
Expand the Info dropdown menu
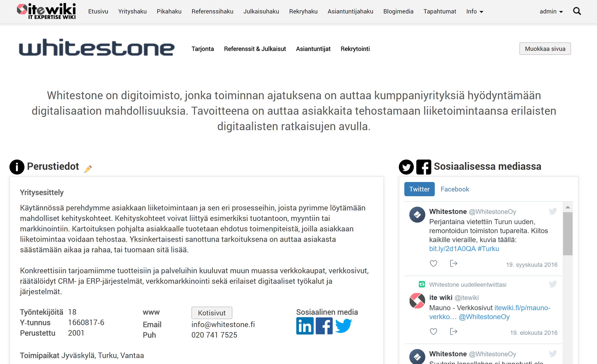tap(475, 11)
